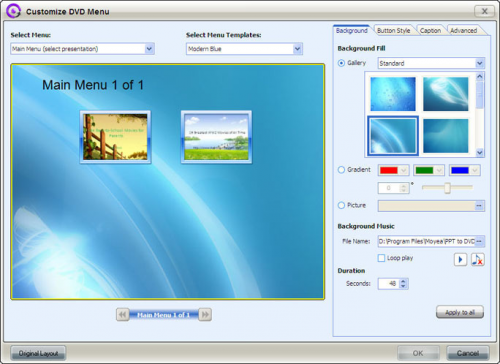Increase duration seconds with the up spinner

[x=403, y=281]
